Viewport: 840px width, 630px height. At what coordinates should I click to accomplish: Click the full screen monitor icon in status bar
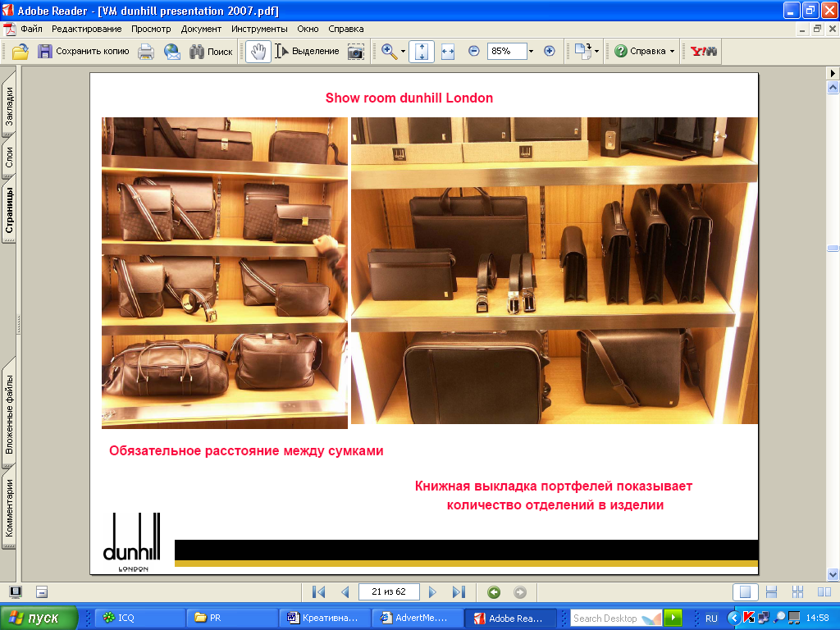[16, 592]
